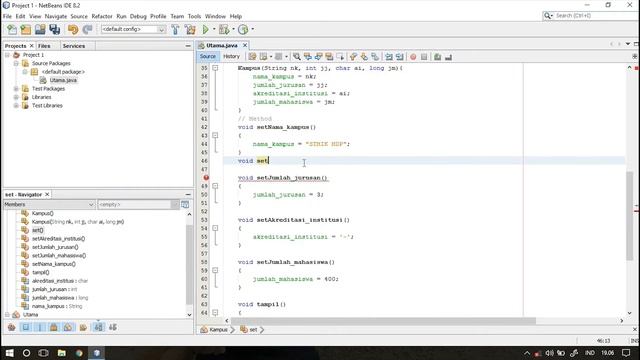Expand the Test Packages tree node
This screenshot has width=640, height=360.
point(16,89)
